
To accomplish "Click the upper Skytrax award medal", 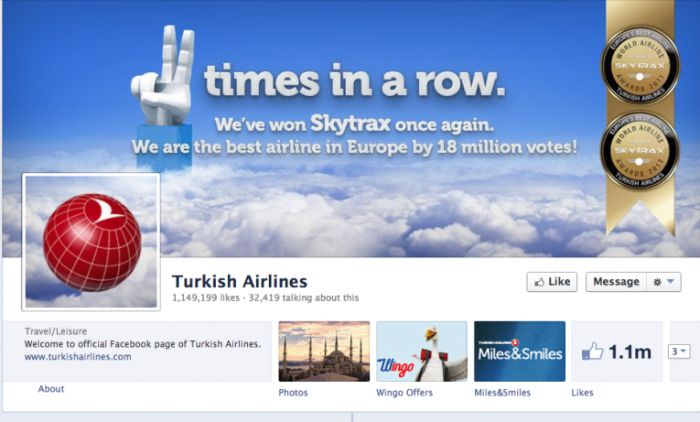I will tap(640, 65).
